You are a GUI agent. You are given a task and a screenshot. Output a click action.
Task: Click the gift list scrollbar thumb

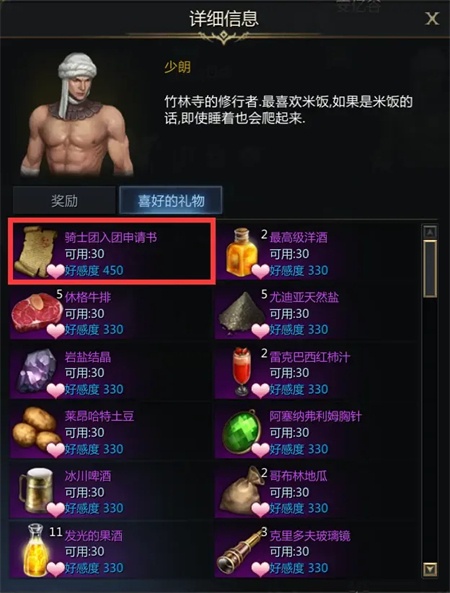[x=430, y=269]
